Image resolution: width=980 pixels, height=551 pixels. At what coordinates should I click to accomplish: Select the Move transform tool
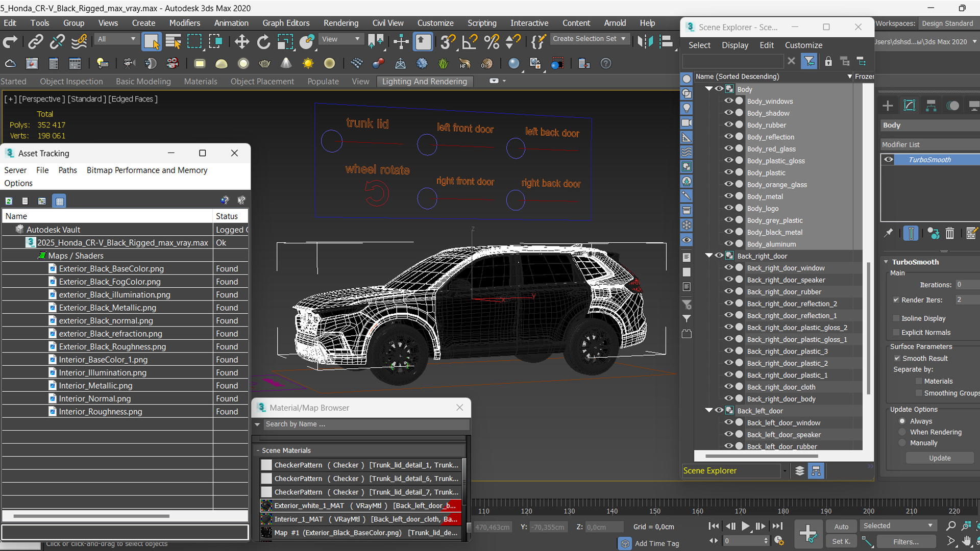tap(241, 42)
